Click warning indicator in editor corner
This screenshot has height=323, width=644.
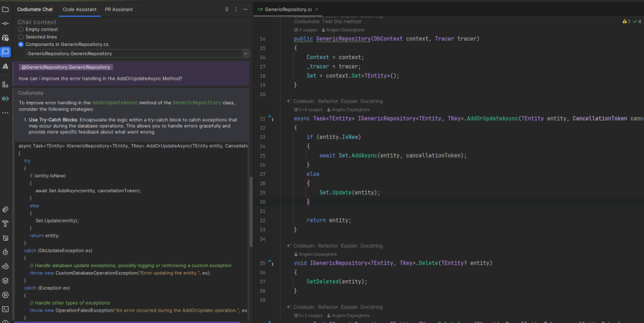coord(626,21)
